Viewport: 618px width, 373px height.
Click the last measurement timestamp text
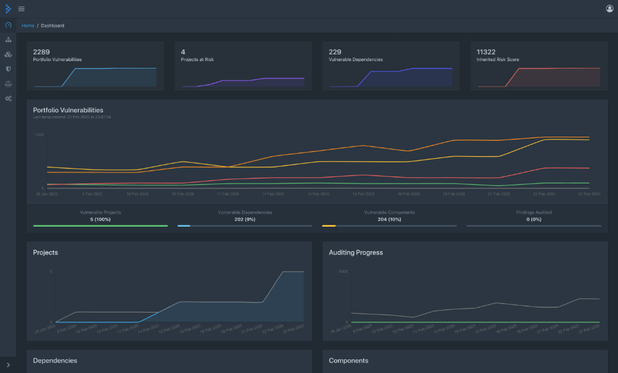click(72, 117)
